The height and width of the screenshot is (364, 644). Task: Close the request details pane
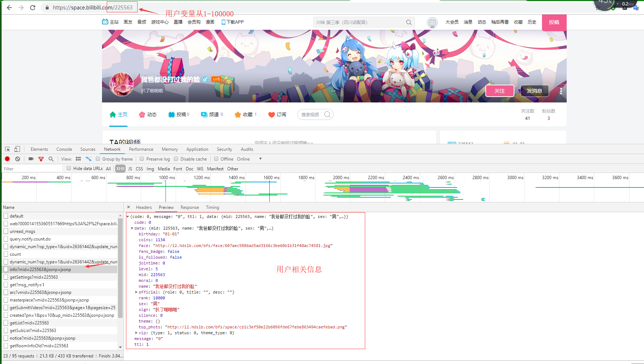[x=129, y=207]
